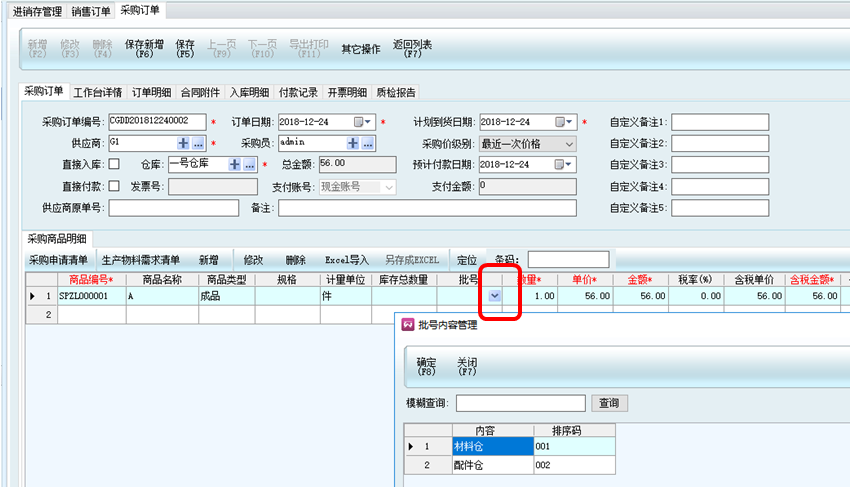Click the Excel导入 button

click(x=346, y=260)
